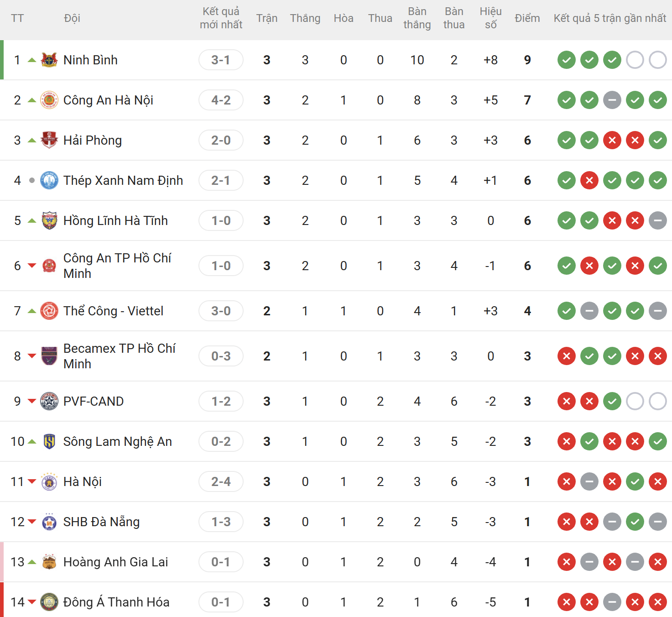
Task: Click Hà Nội's gray draw indicator
Action: (x=589, y=481)
